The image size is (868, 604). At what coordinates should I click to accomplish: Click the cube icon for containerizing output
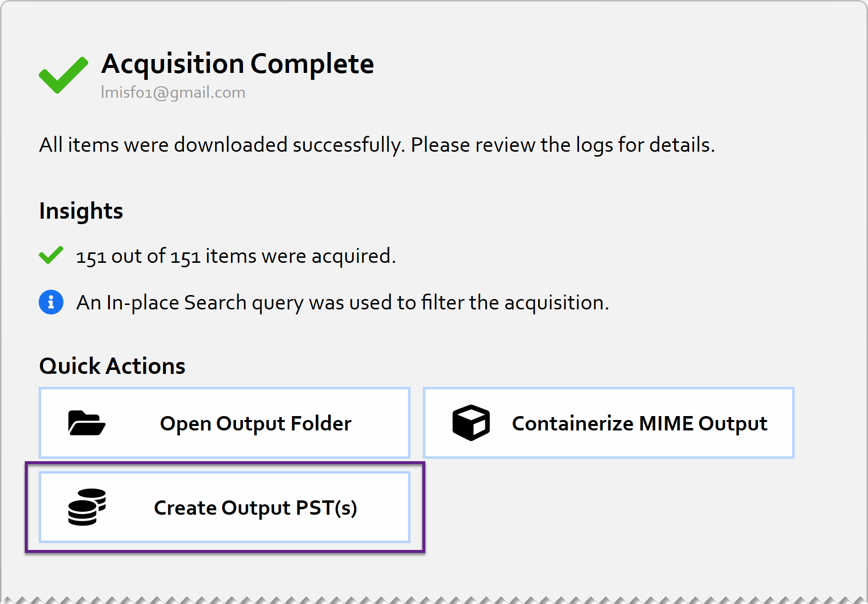coord(471,423)
